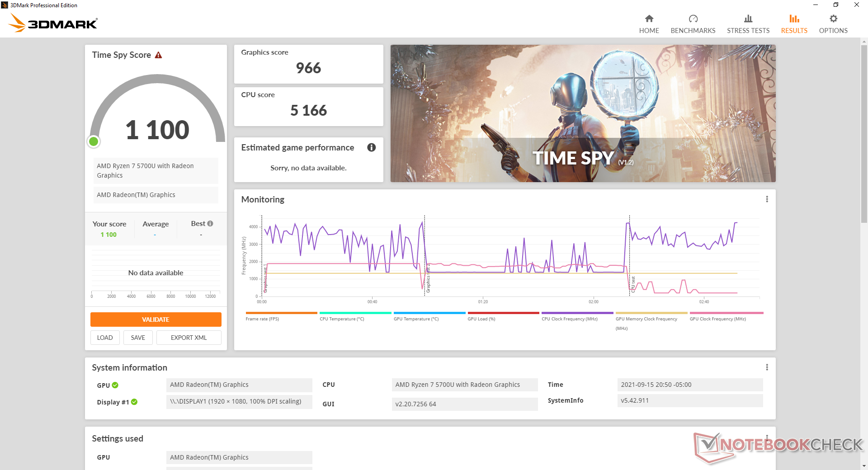Open System information more options menu

click(767, 367)
